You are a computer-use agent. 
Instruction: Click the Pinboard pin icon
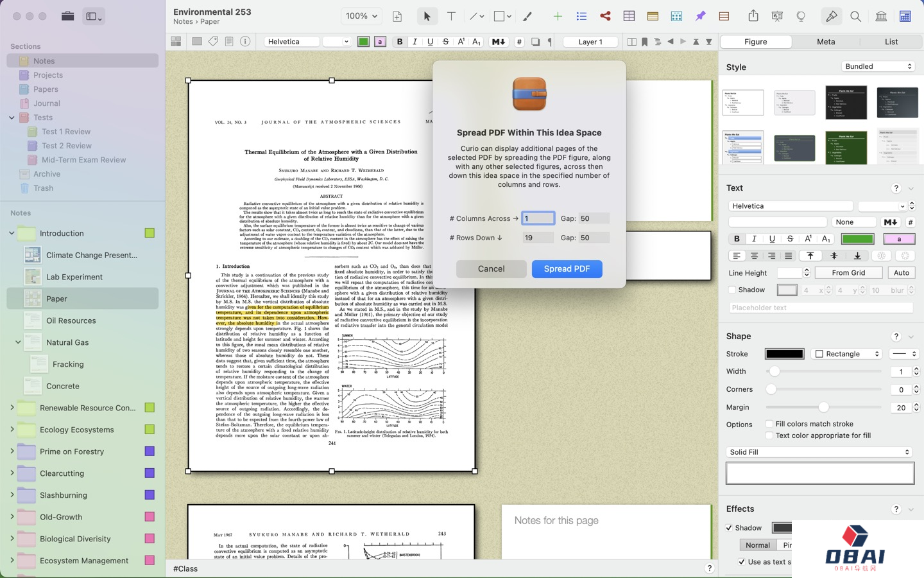[x=700, y=16]
